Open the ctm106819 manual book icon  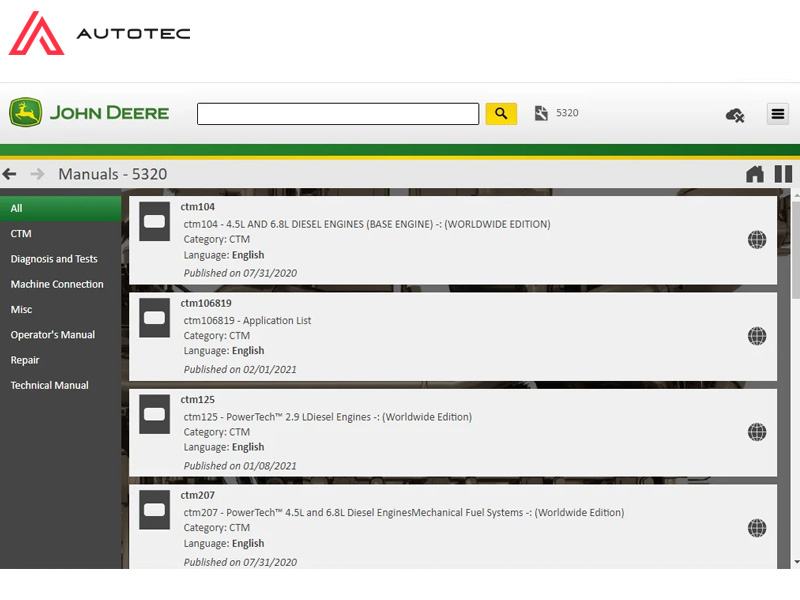point(155,318)
